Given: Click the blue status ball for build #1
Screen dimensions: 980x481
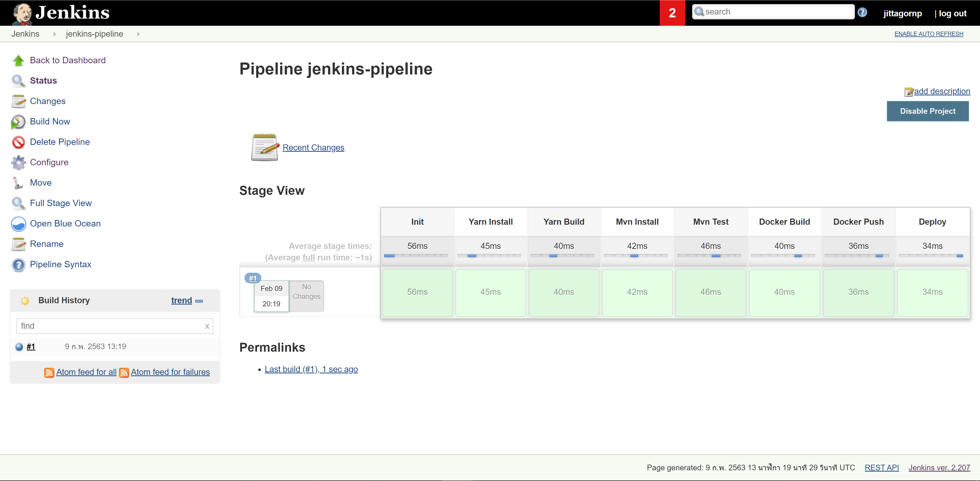Looking at the screenshot, I should click(19, 347).
